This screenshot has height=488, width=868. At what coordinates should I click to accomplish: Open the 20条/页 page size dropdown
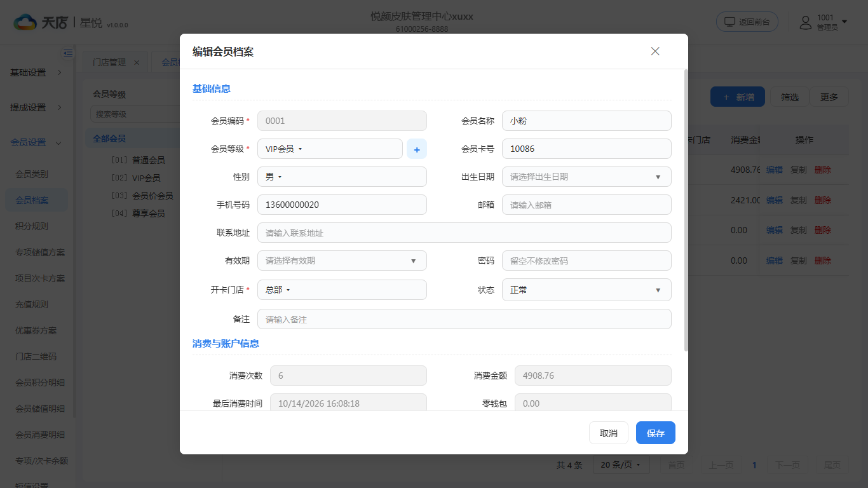621,465
